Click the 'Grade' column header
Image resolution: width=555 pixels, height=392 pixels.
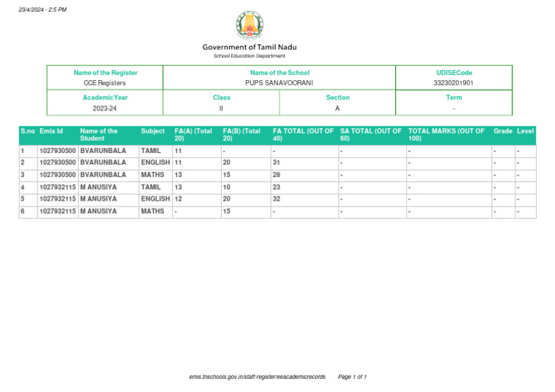tap(503, 131)
